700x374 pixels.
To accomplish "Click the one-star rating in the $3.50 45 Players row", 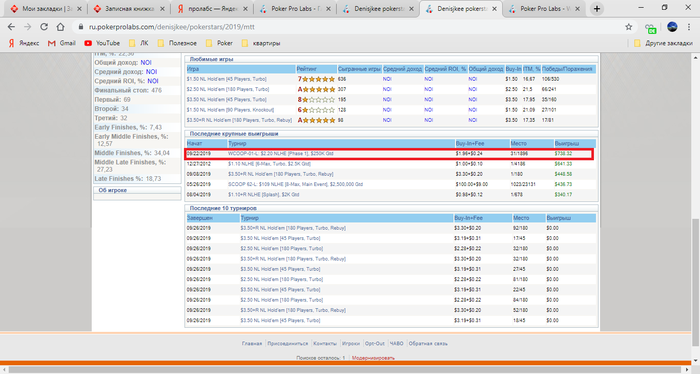I will [x=319, y=100].
